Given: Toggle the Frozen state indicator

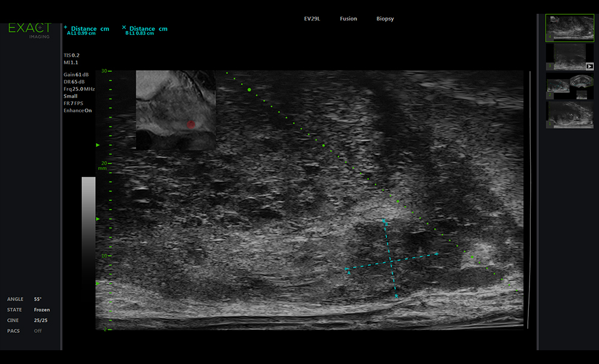Looking at the screenshot, I should [x=41, y=310].
